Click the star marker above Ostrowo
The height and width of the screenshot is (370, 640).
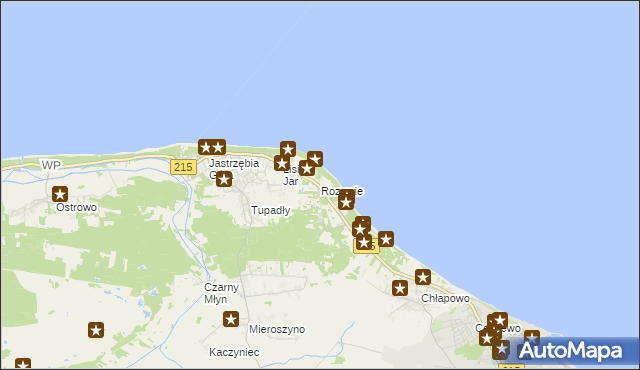click(60, 194)
